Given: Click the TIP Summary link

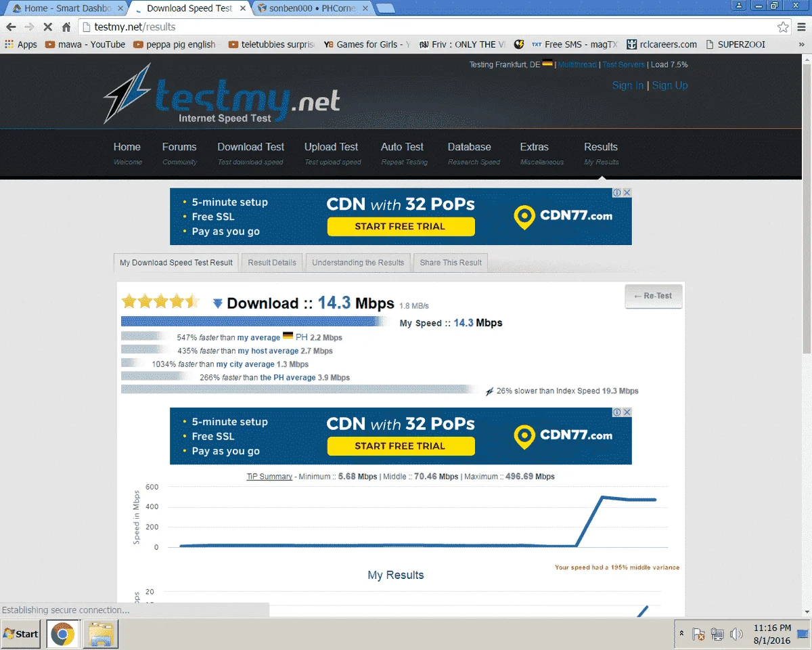Looking at the screenshot, I should point(269,477).
